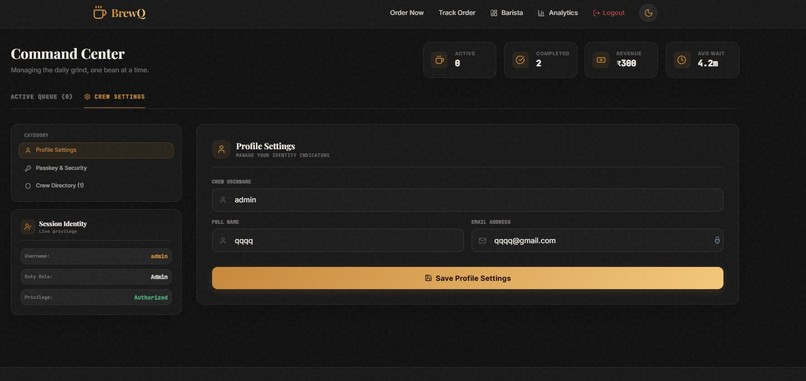Focus the Full Name input field

tap(338, 240)
